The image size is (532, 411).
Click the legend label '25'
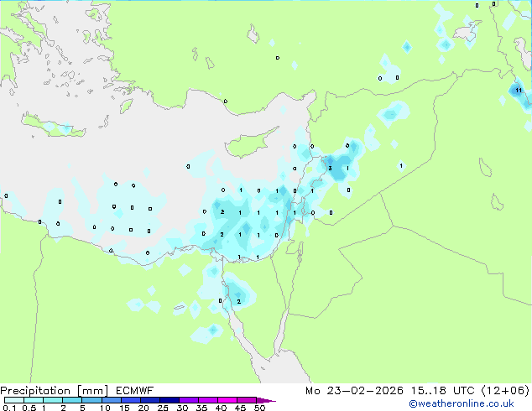click(163, 408)
